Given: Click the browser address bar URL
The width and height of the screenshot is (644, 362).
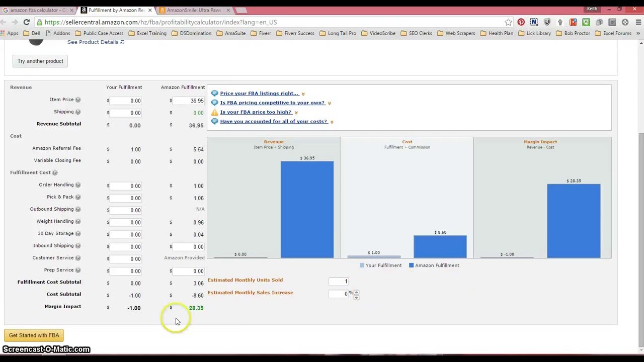Looking at the screenshot, I should point(160,22).
